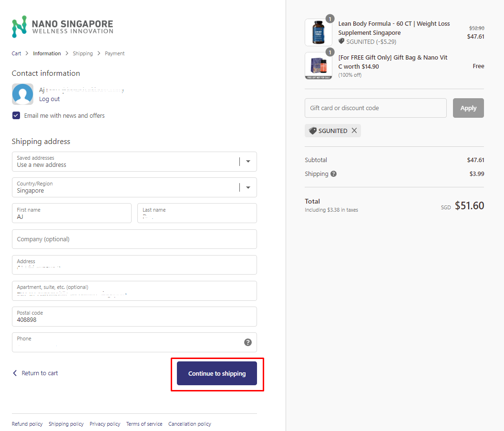Click the Including $3.38 in taxes text
The image size is (504, 431).
[x=331, y=210]
